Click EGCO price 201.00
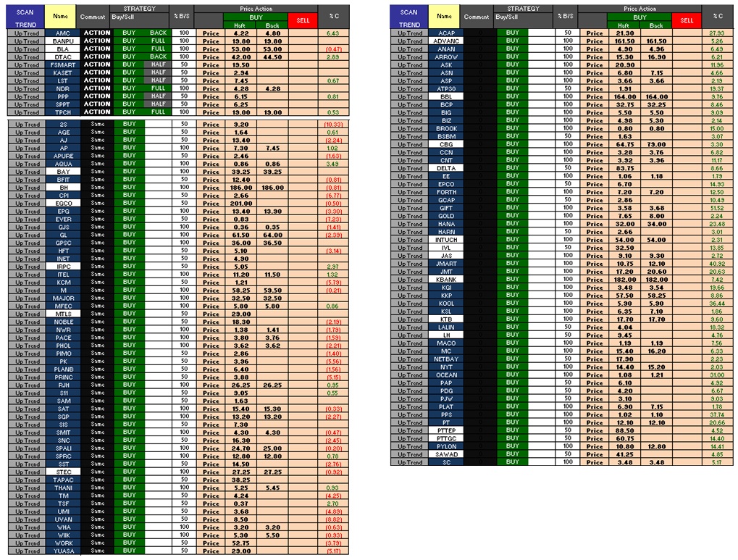Image resolution: width=738 pixels, height=560 pixels. pos(241,204)
